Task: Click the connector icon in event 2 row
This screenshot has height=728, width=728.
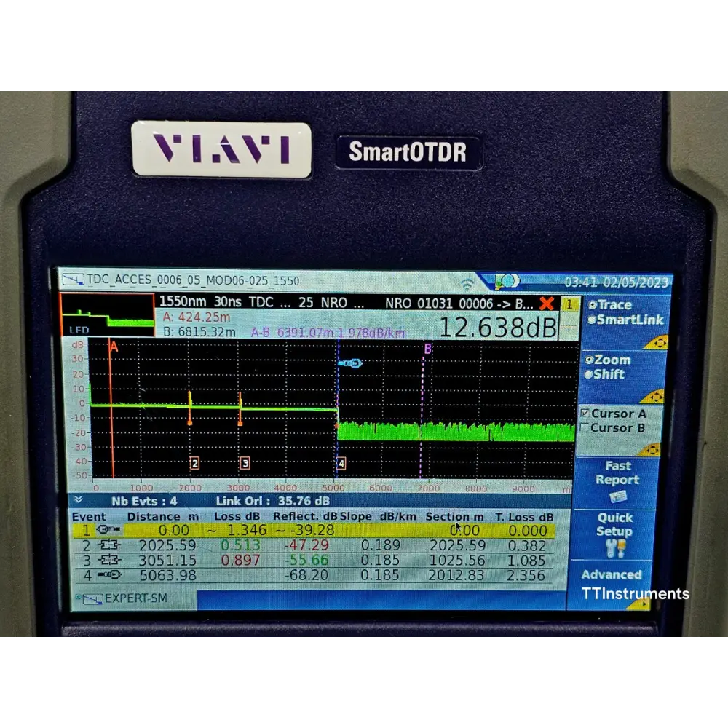Action: pos(109,545)
